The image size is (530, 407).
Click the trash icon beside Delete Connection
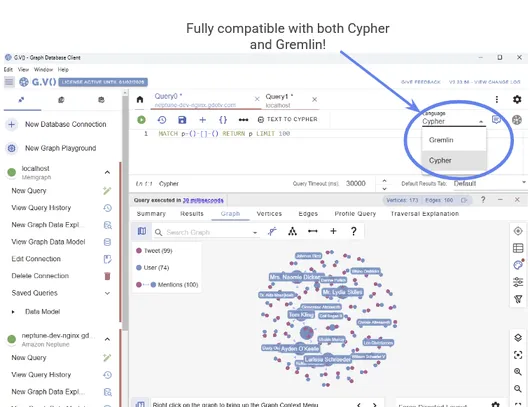tap(107, 276)
